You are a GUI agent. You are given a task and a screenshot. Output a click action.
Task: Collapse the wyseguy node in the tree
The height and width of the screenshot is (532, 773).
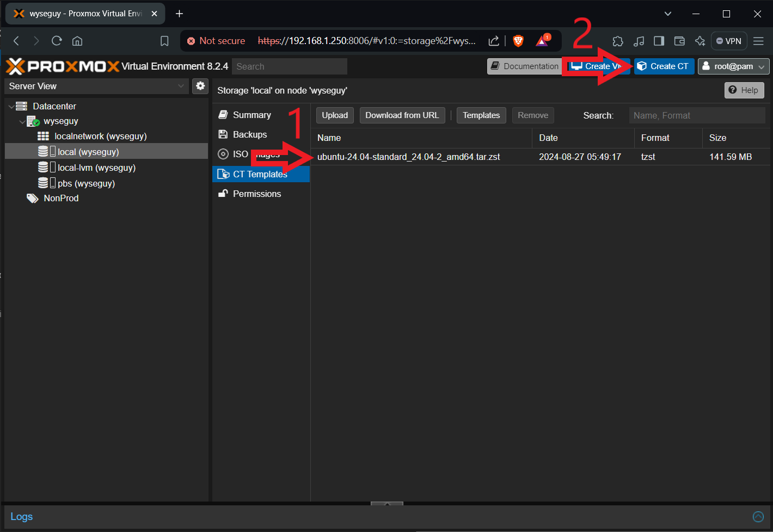coord(22,121)
